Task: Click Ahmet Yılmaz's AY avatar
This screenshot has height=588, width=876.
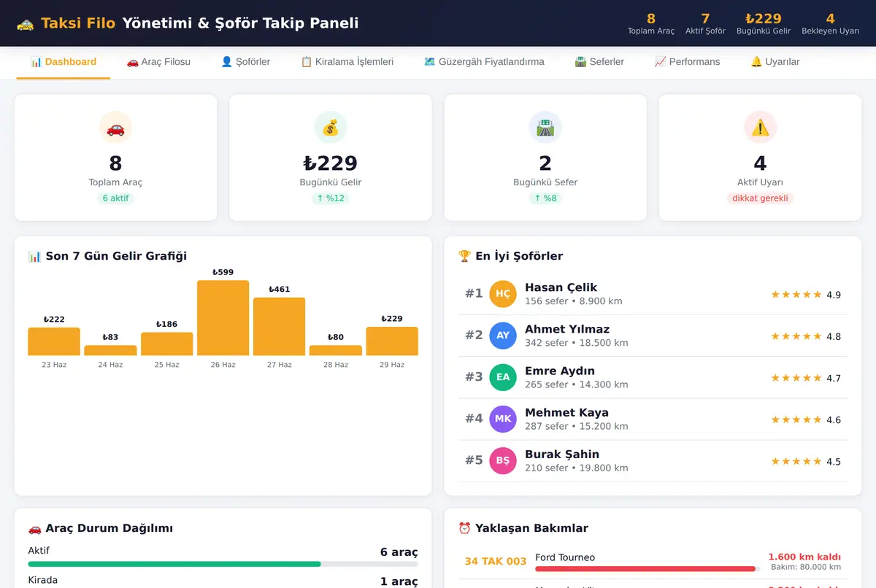Action: pyautogui.click(x=503, y=336)
